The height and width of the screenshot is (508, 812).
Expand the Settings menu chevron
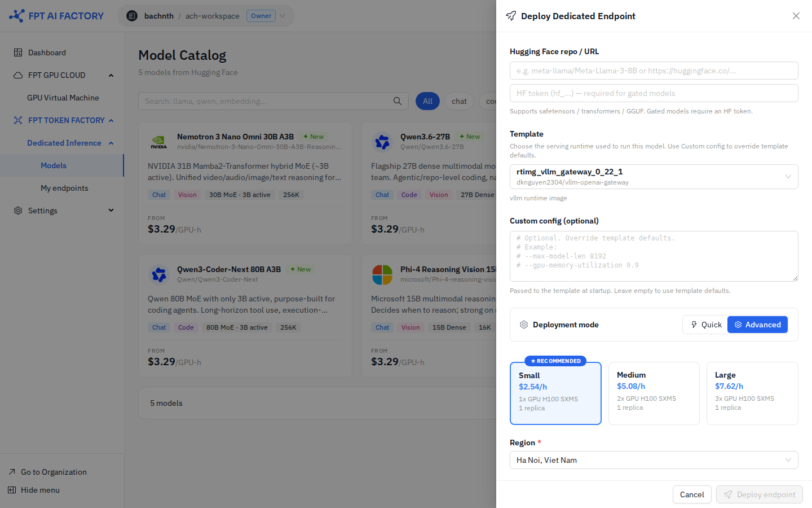pyautogui.click(x=111, y=211)
